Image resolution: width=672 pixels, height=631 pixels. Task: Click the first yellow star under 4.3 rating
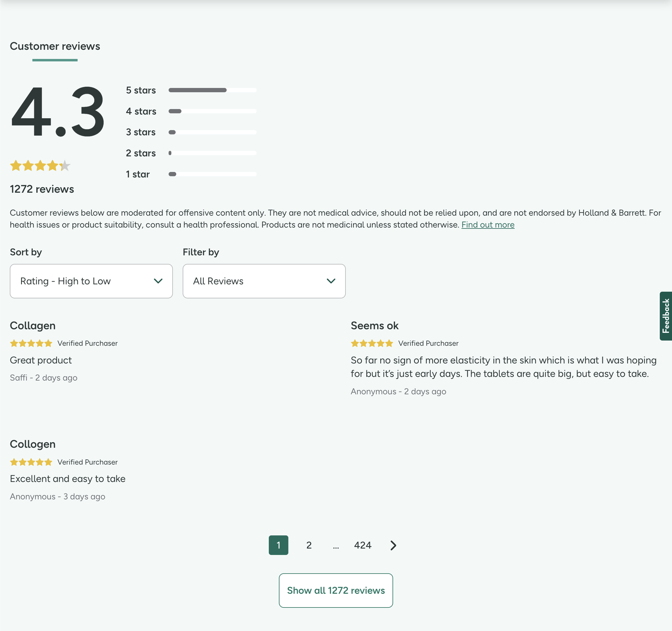16,166
